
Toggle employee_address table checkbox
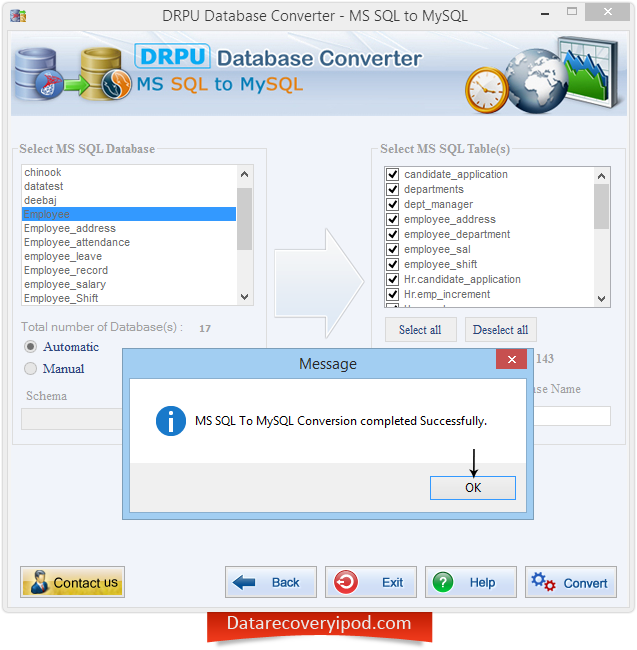pos(392,219)
